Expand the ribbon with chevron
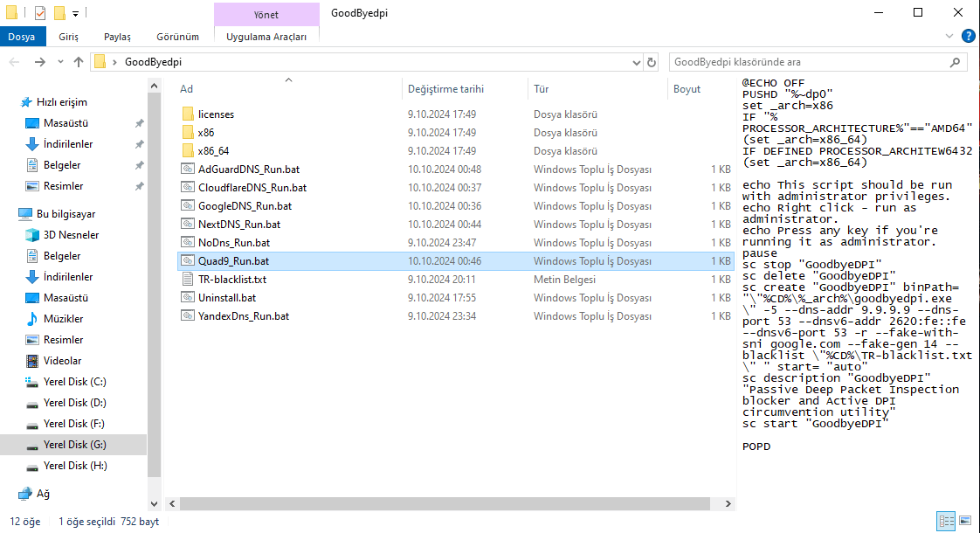 pos(949,37)
